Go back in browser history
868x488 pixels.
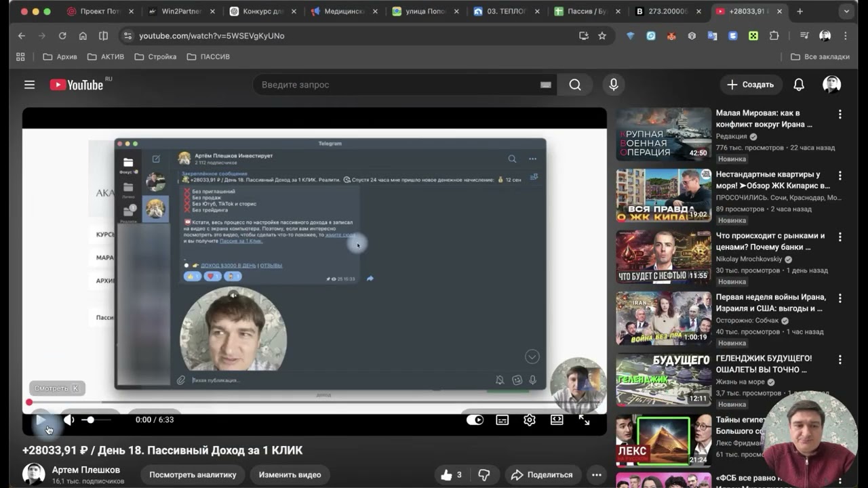click(x=22, y=36)
